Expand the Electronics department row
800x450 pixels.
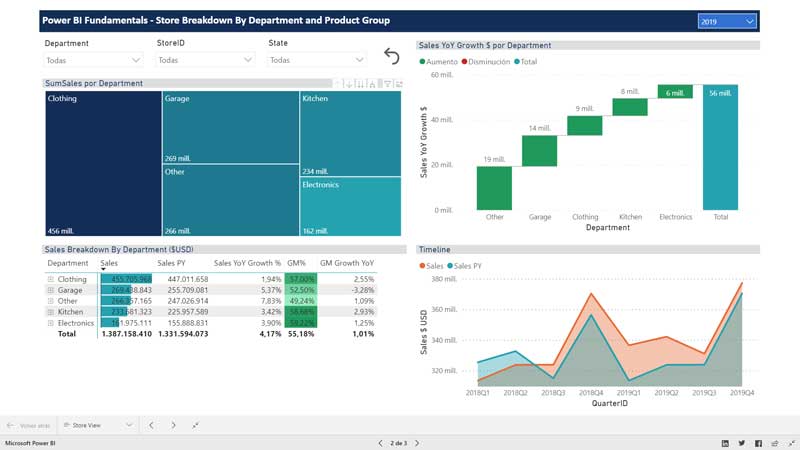[x=50, y=323]
